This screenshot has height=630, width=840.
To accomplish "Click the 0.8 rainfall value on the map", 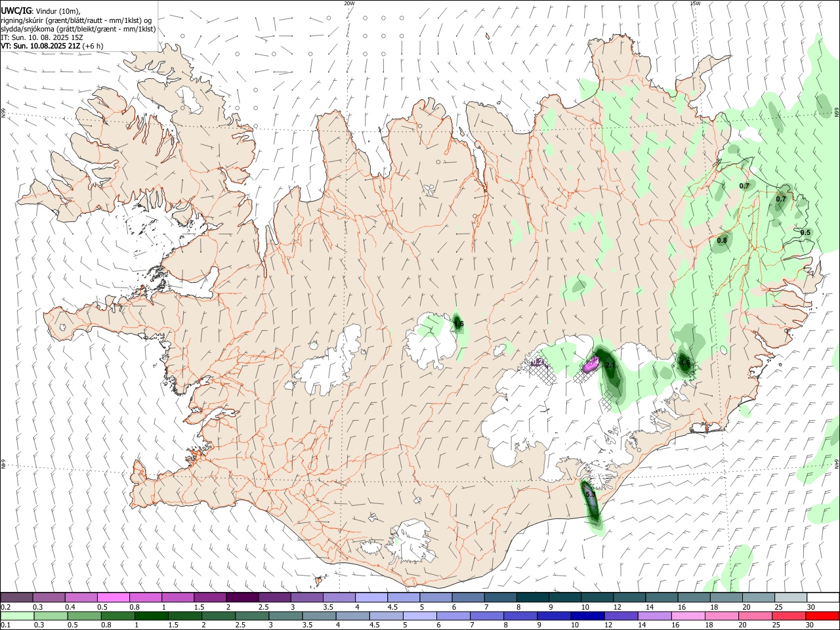I will [722, 241].
